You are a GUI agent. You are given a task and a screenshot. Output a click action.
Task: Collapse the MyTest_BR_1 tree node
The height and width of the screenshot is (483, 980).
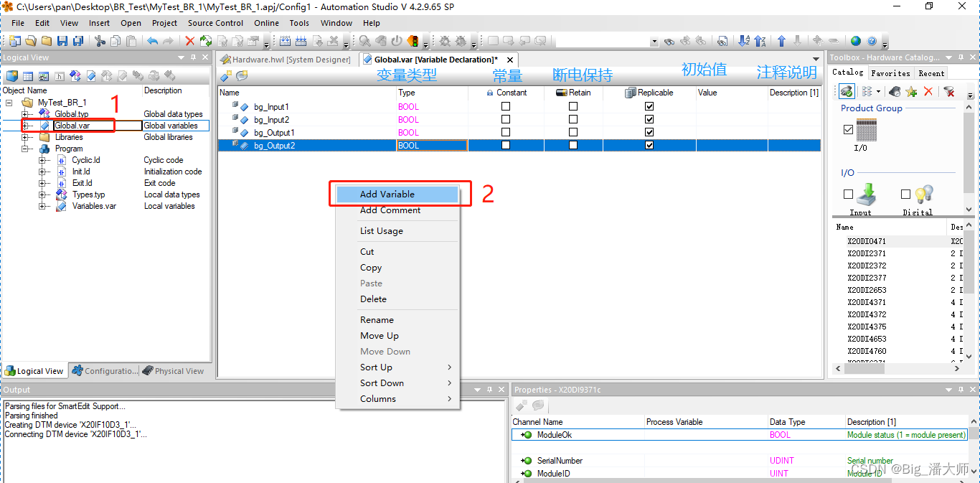pyautogui.click(x=9, y=103)
